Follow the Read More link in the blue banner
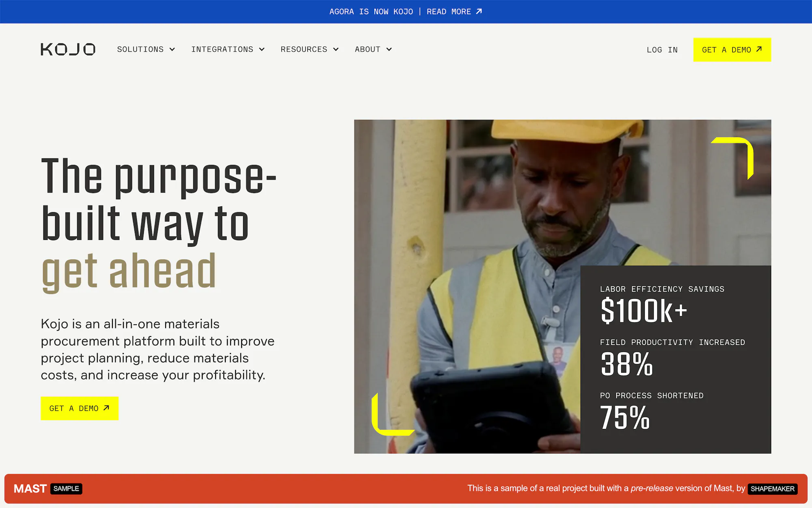Viewport: 812px width, 508px height. (449, 11)
